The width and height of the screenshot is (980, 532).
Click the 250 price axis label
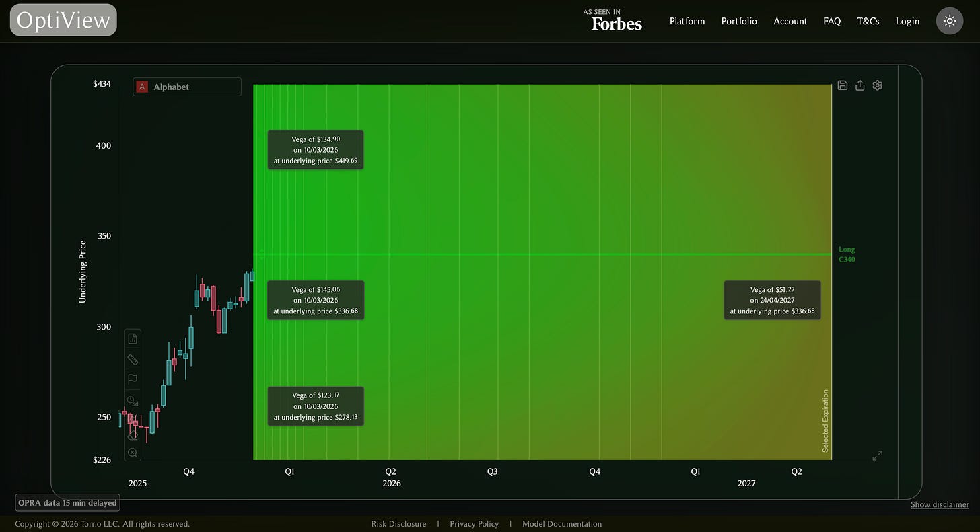coord(103,417)
